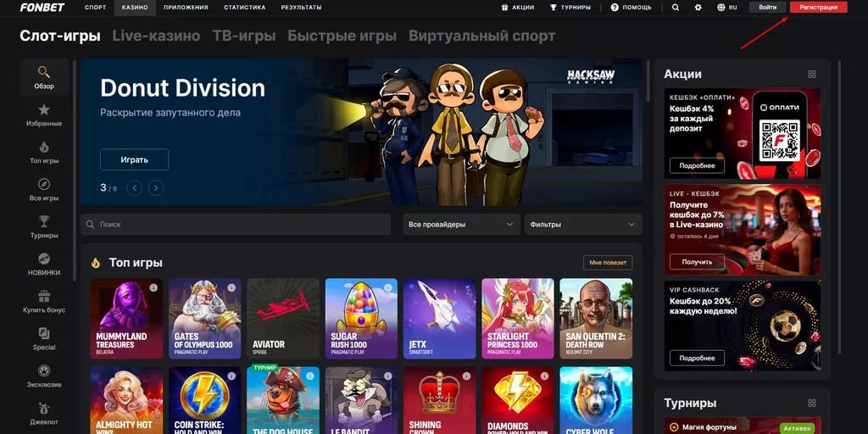Open Все игры compass icon in sidebar
Image resolution: width=868 pixels, height=434 pixels.
pos(44,185)
